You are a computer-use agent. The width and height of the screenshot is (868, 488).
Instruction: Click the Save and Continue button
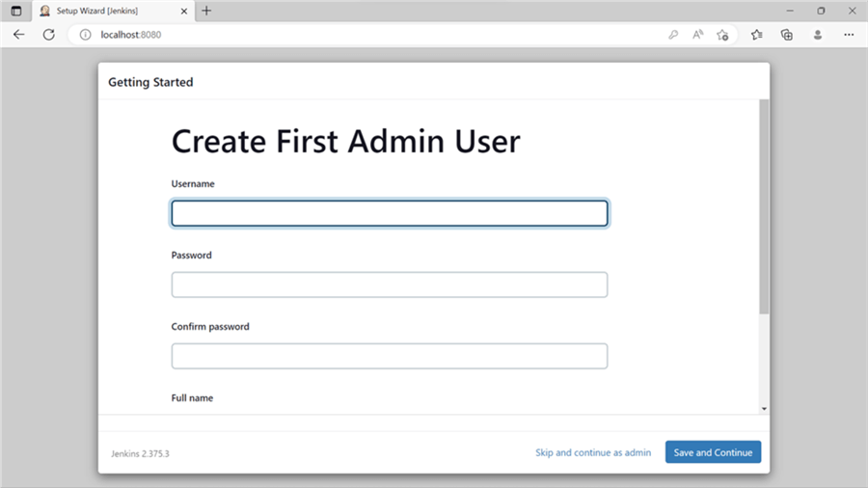pos(713,452)
